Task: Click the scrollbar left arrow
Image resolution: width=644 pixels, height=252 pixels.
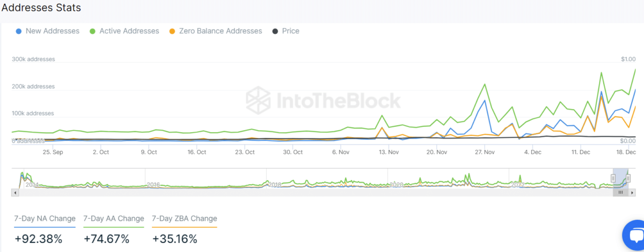Action: tap(16, 192)
